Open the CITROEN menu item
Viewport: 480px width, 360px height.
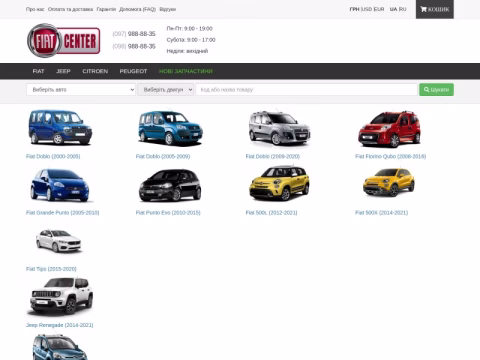(95, 71)
